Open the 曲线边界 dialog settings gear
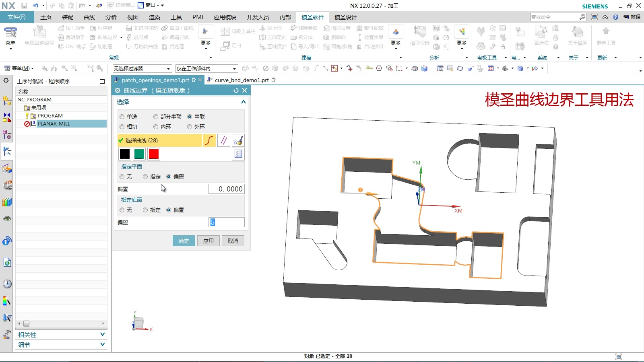Viewport: 644px width, 362px height. coord(118,90)
